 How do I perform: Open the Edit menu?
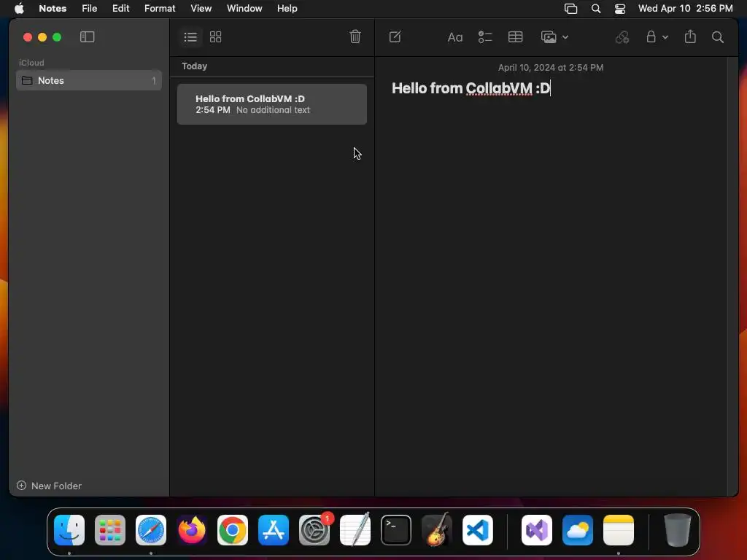(120, 8)
